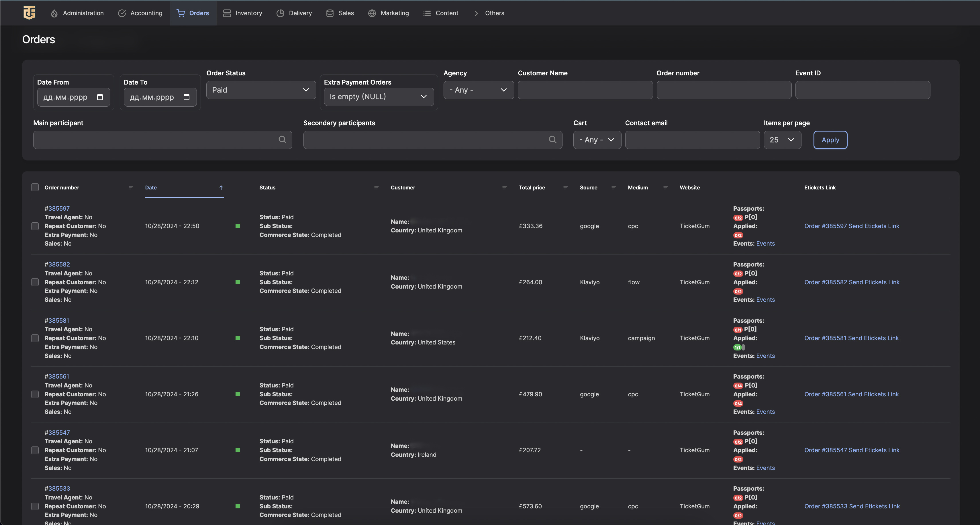Image resolution: width=980 pixels, height=525 pixels.
Task: Click Main participant search magnifier icon
Action: [x=282, y=140]
